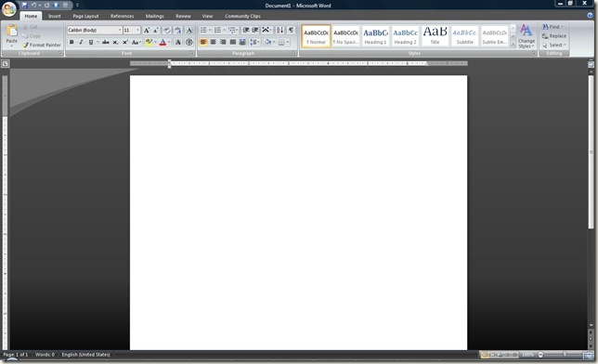The height and width of the screenshot is (364, 598).
Task: Open the Office Button menu
Action: [8, 9]
